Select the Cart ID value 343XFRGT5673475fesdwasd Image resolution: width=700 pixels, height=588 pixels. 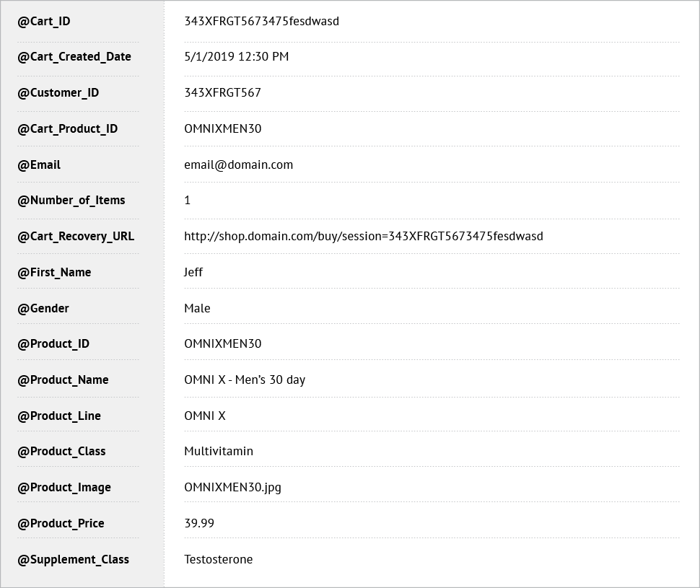262,21
